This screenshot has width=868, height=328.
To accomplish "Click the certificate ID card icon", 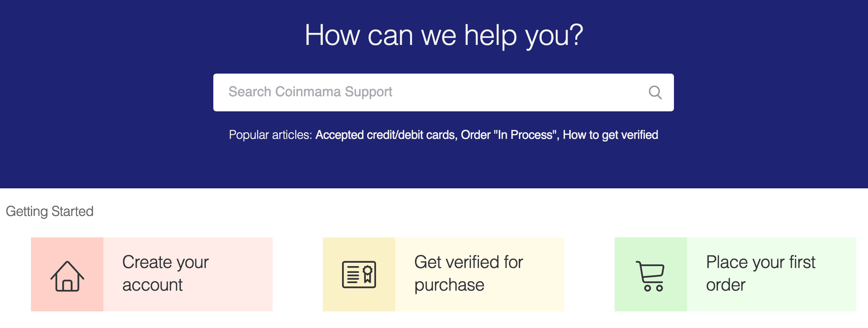I will pyautogui.click(x=359, y=274).
